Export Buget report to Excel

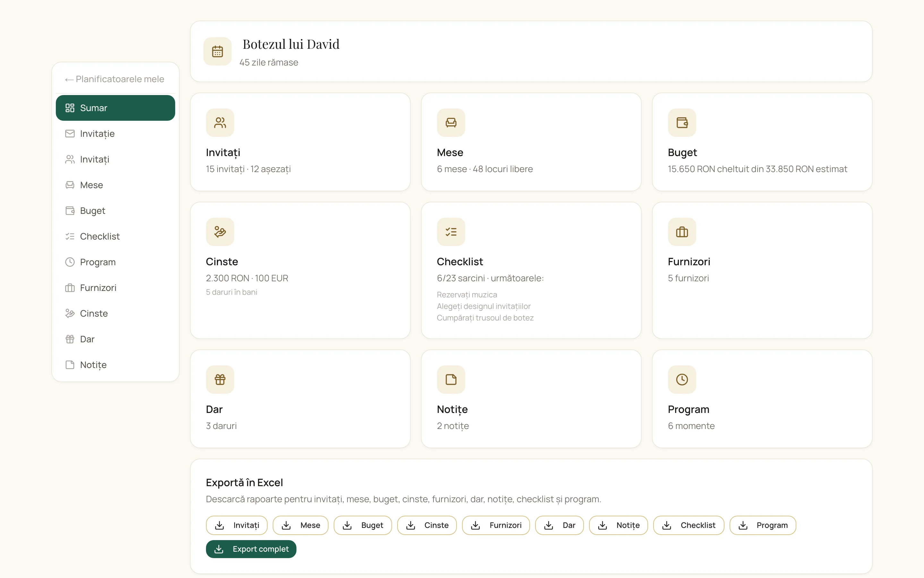coord(363,525)
